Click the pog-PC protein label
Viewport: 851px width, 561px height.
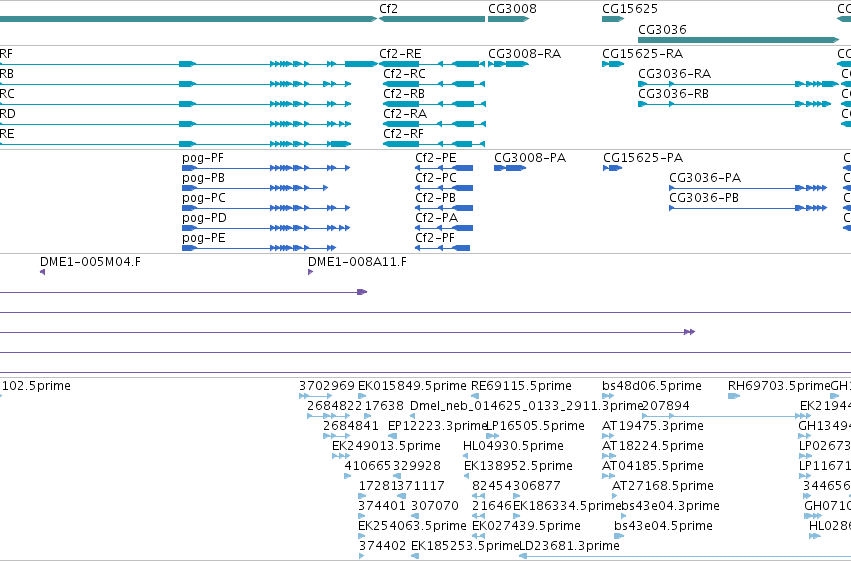pos(204,199)
